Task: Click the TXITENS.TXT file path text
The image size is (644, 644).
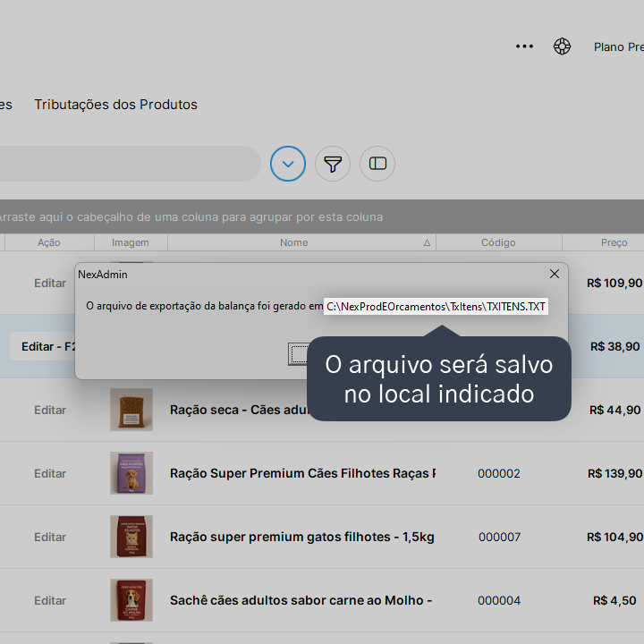Action: pyautogui.click(x=436, y=307)
